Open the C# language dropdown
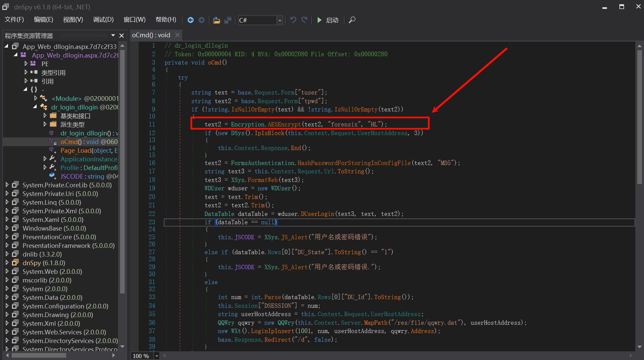 [x=280, y=20]
